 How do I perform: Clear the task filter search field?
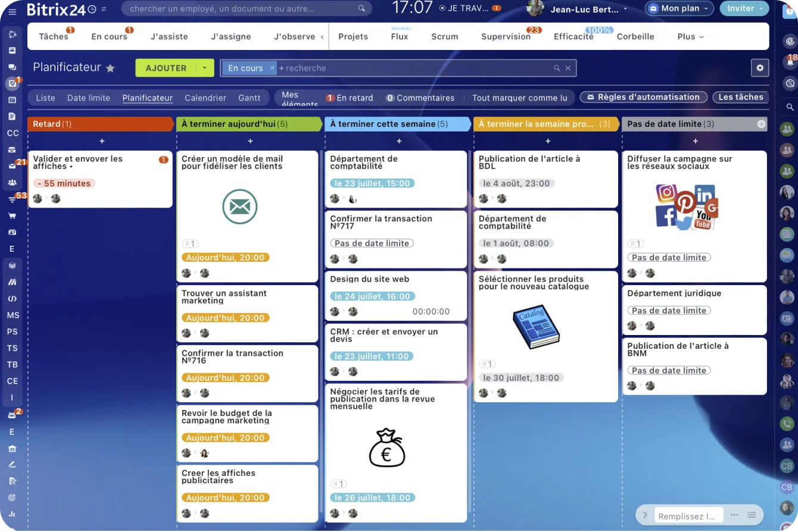click(x=568, y=68)
